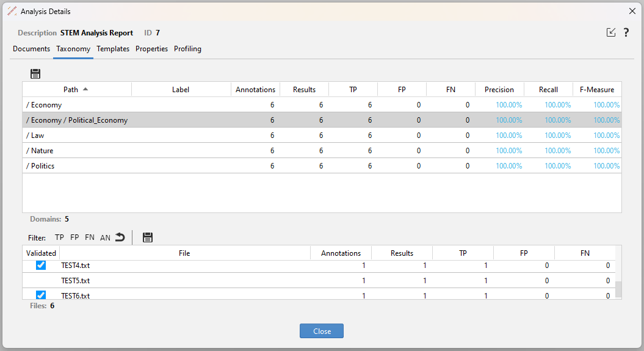Image resolution: width=644 pixels, height=351 pixels.
Task: Click the Precision 100.00% value for / Law
Action: tap(508, 136)
